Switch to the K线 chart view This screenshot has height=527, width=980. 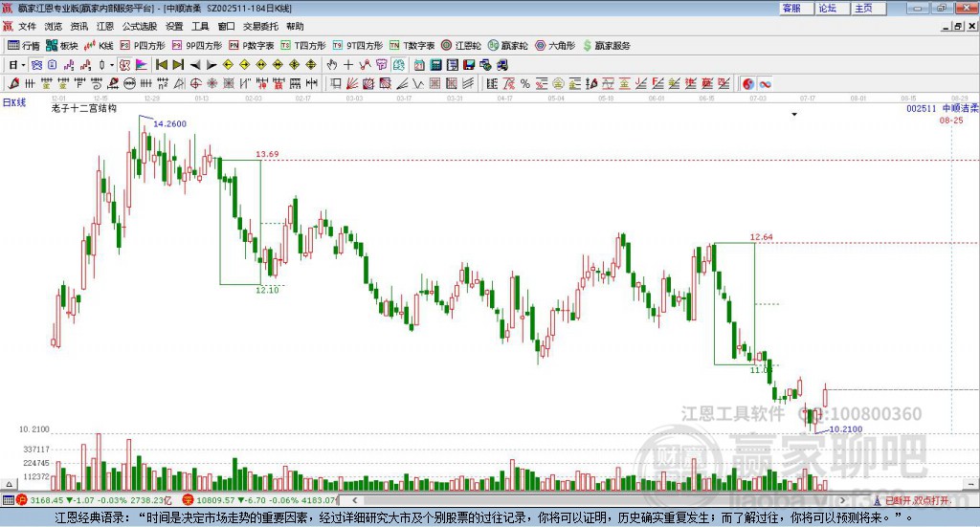pos(99,46)
